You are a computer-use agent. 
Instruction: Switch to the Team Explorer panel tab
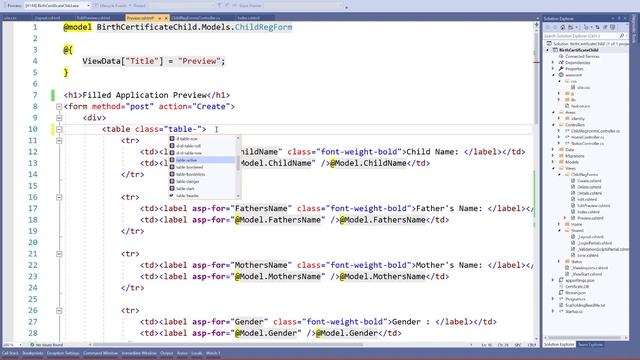(x=590, y=345)
